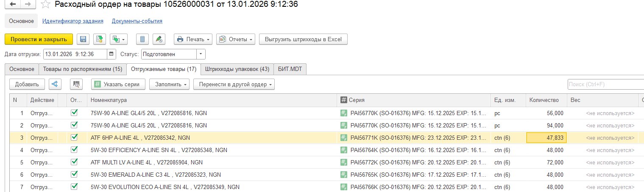Open the create-based-on icon dropdown
The width and height of the screenshot is (644, 192).
(x=119, y=40)
